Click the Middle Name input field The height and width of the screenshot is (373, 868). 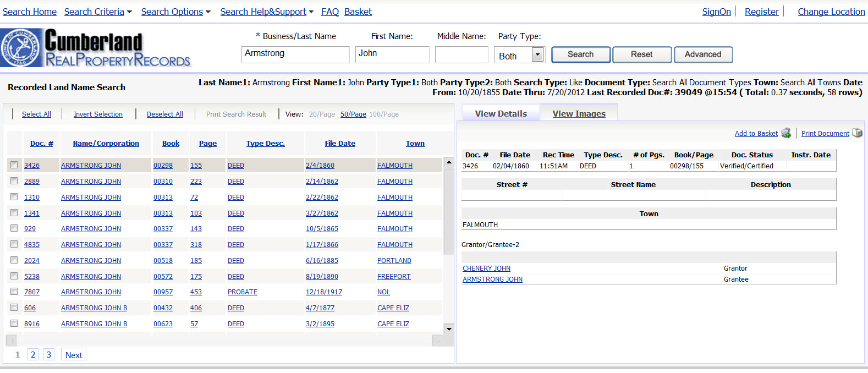click(x=462, y=54)
